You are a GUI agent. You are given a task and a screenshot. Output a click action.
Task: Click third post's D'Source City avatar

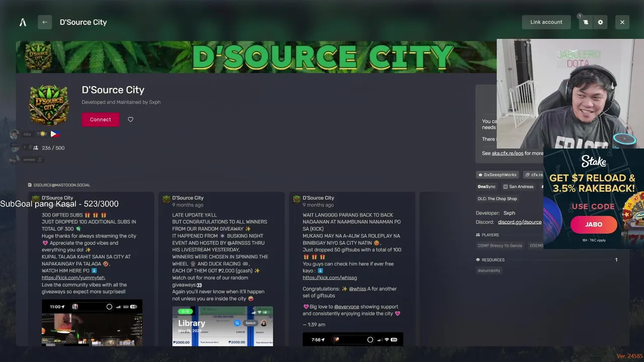pos(297,200)
